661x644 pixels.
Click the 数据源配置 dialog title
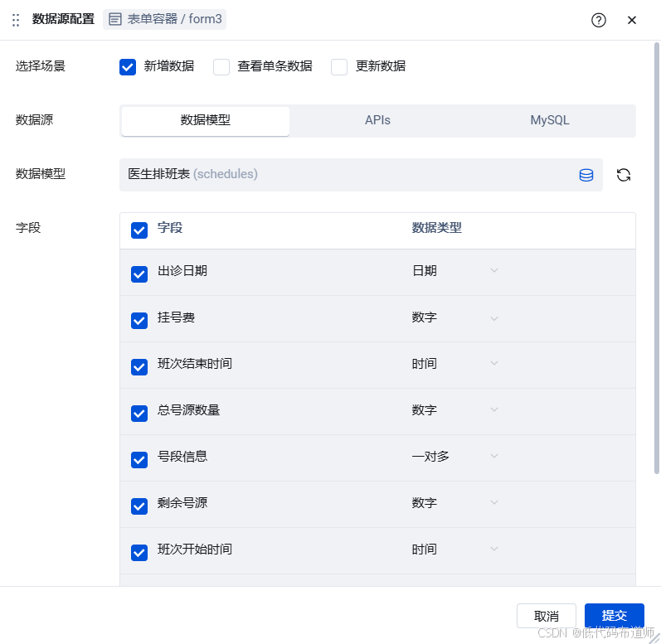click(x=63, y=19)
